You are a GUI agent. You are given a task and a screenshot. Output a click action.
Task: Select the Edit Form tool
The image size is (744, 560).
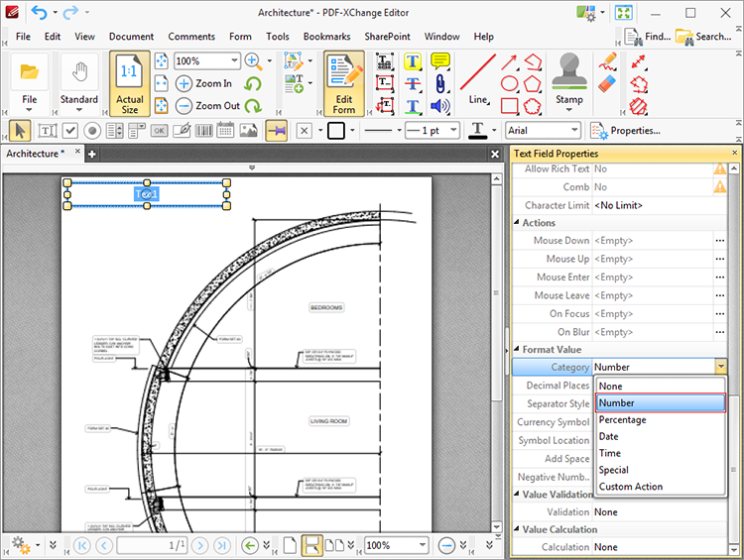343,84
